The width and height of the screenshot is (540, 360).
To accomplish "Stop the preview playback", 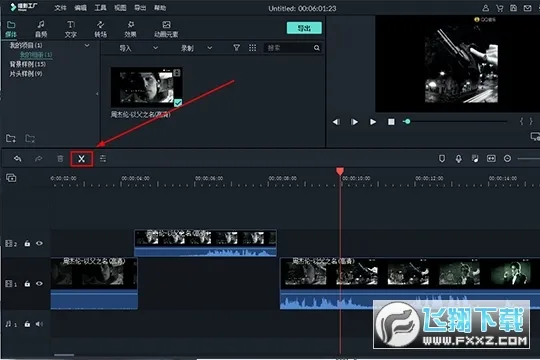I will point(391,122).
